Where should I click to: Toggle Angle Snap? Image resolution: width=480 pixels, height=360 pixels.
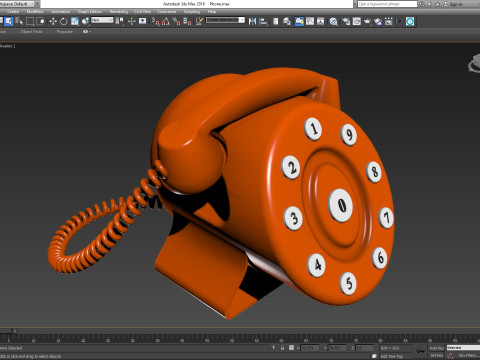[166, 22]
